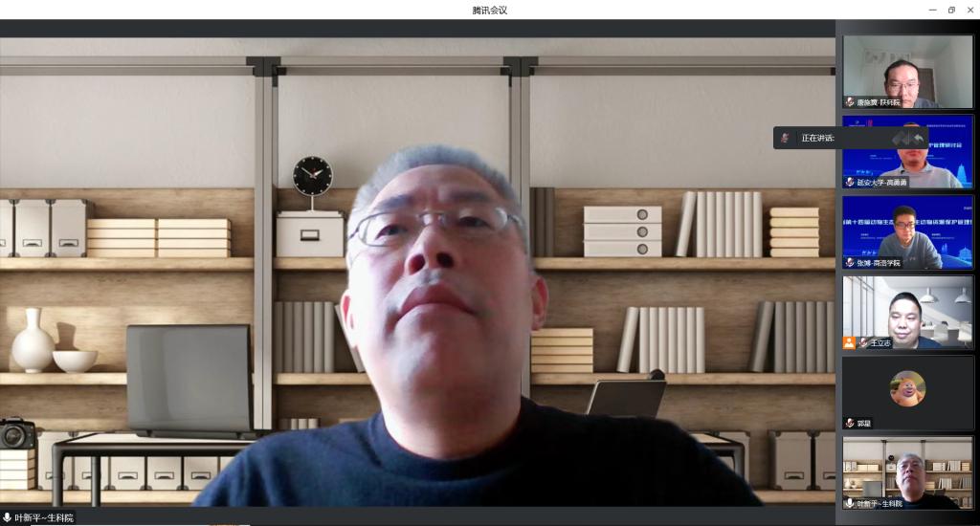Select the top participant video thumbnail
The height and width of the screenshot is (526, 980).
pyautogui.click(x=907, y=72)
